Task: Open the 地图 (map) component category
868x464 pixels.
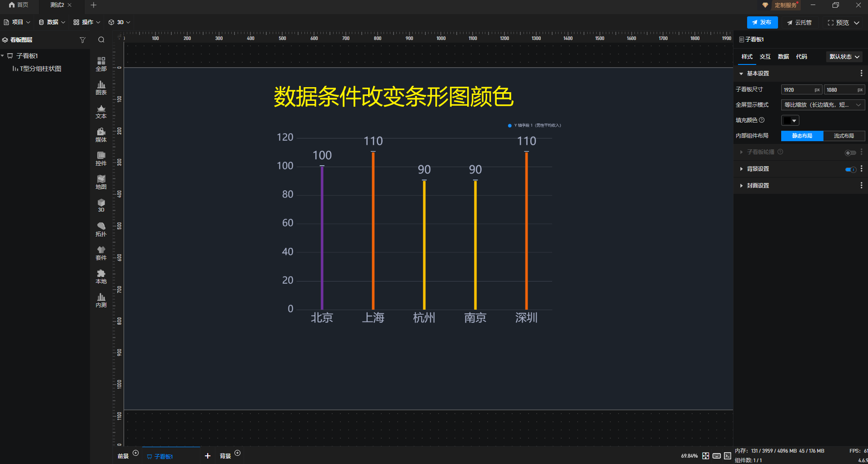Action: (x=100, y=182)
